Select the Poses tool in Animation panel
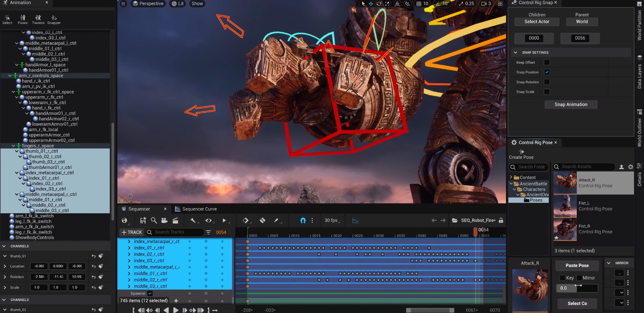This screenshot has width=644, height=313. click(x=23, y=19)
